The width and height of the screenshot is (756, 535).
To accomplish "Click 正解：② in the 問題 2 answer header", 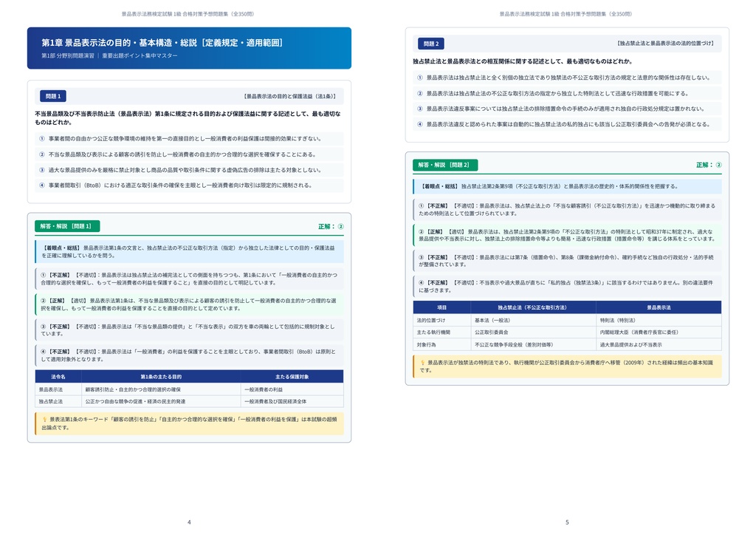I will coord(709,165).
